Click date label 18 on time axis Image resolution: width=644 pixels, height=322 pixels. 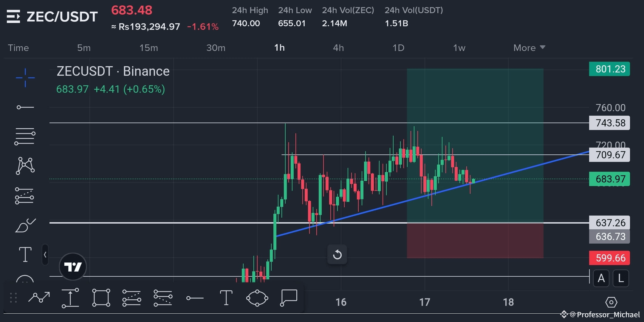(508, 302)
